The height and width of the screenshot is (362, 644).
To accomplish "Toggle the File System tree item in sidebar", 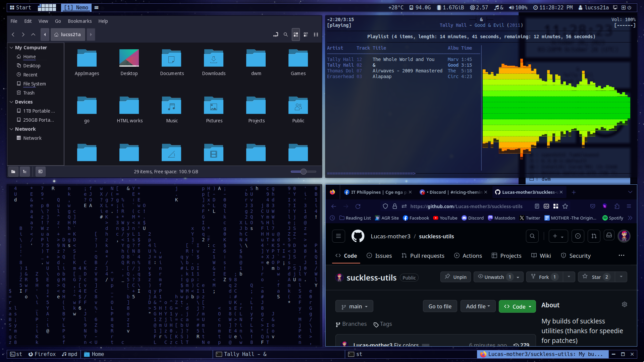I will point(35,83).
